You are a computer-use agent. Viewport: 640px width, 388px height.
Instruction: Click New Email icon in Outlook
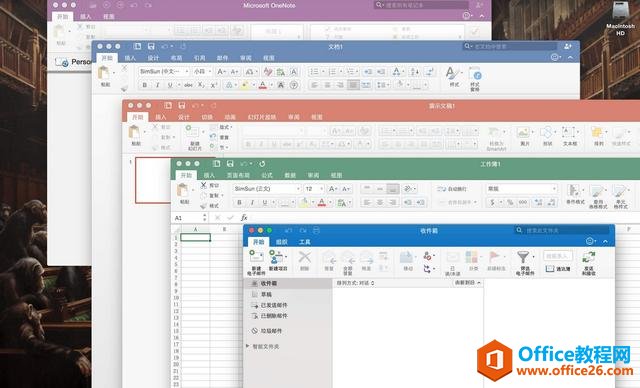(x=256, y=257)
